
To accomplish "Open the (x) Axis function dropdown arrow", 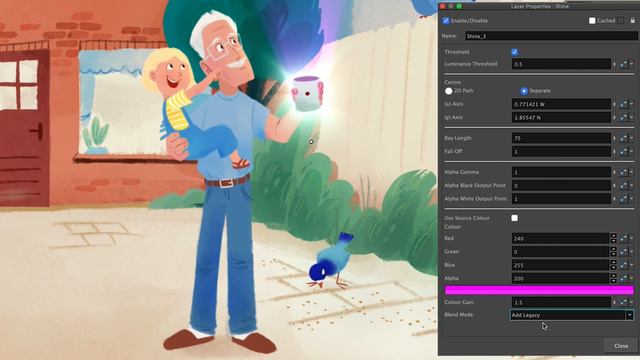I will (x=631, y=104).
